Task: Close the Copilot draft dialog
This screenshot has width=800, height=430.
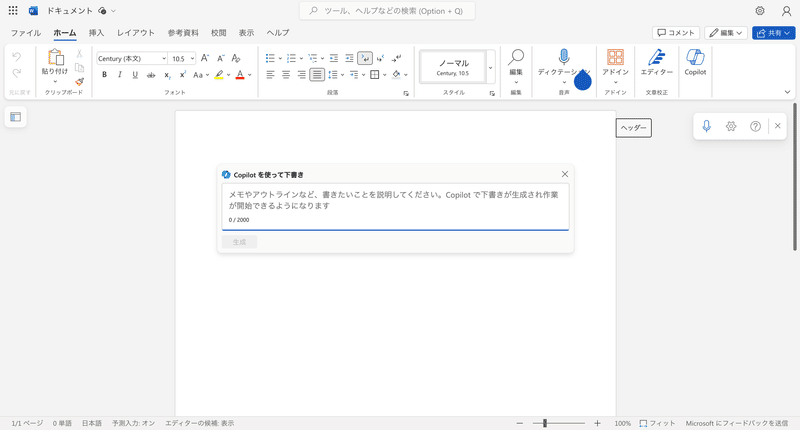Action: click(x=565, y=174)
